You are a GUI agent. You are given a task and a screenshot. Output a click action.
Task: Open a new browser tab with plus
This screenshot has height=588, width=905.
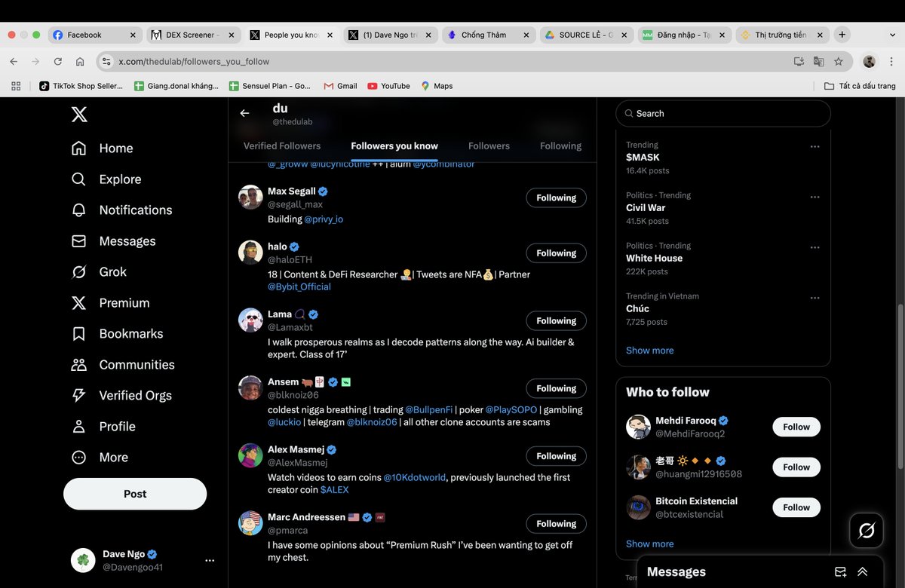(x=842, y=35)
